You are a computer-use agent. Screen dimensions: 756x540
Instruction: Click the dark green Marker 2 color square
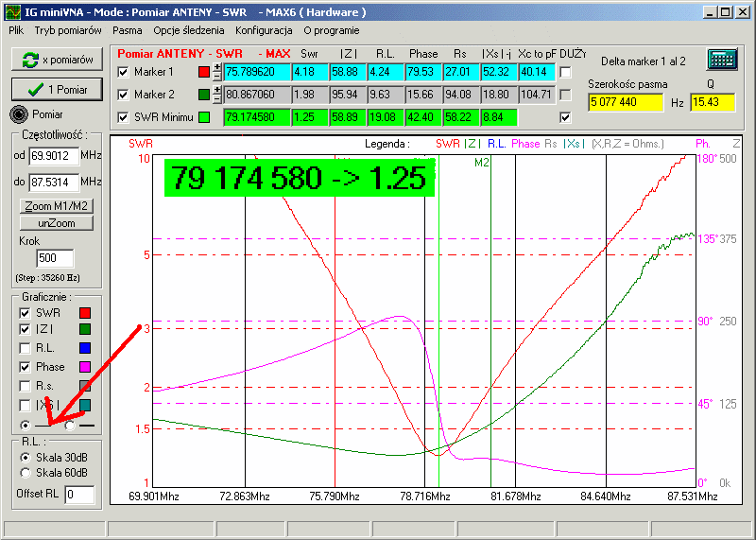pos(204,95)
